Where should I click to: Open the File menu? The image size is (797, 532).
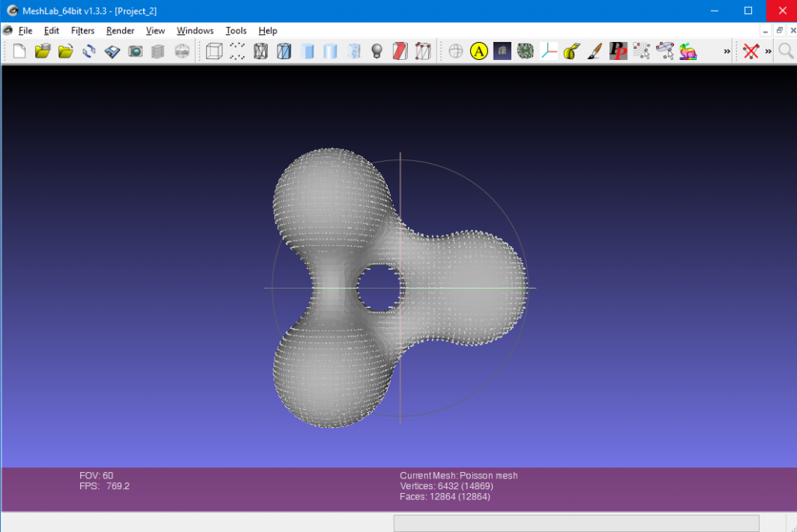tap(26, 30)
